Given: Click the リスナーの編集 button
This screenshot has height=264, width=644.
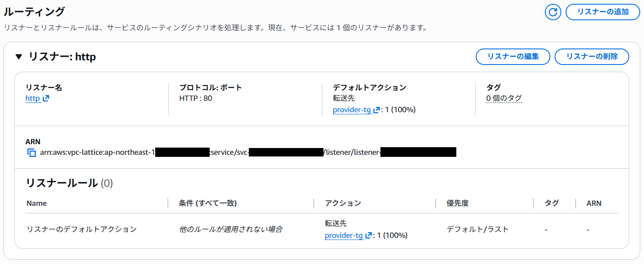Looking at the screenshot, I should coord(513,57).
